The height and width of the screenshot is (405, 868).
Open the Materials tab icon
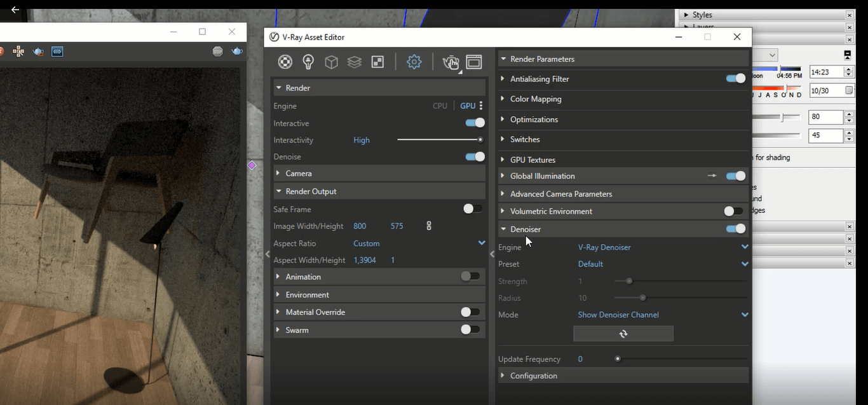285,62
